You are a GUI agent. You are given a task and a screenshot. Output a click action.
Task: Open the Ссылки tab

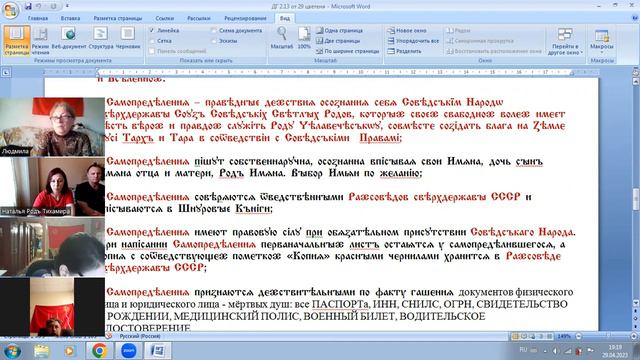[164, 18]
